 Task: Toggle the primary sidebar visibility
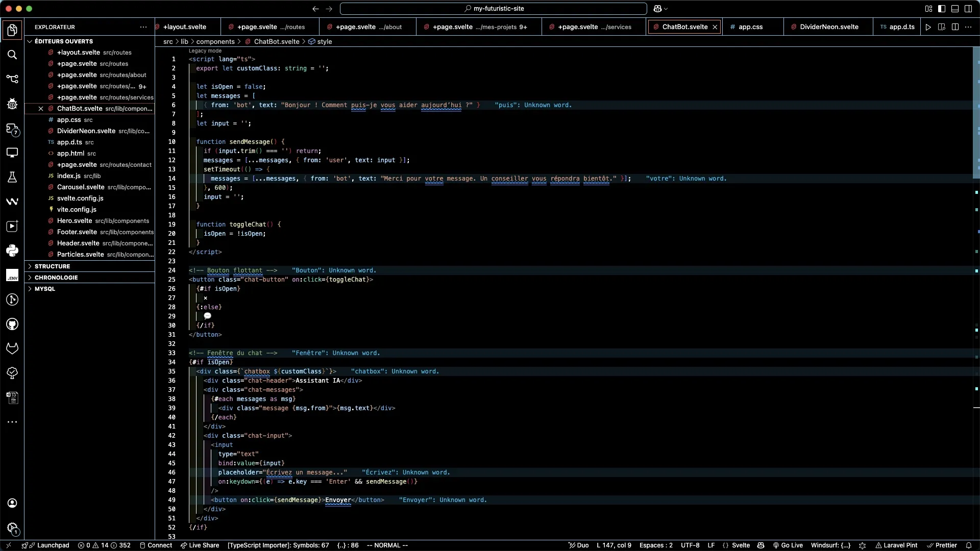pos(942,9)
